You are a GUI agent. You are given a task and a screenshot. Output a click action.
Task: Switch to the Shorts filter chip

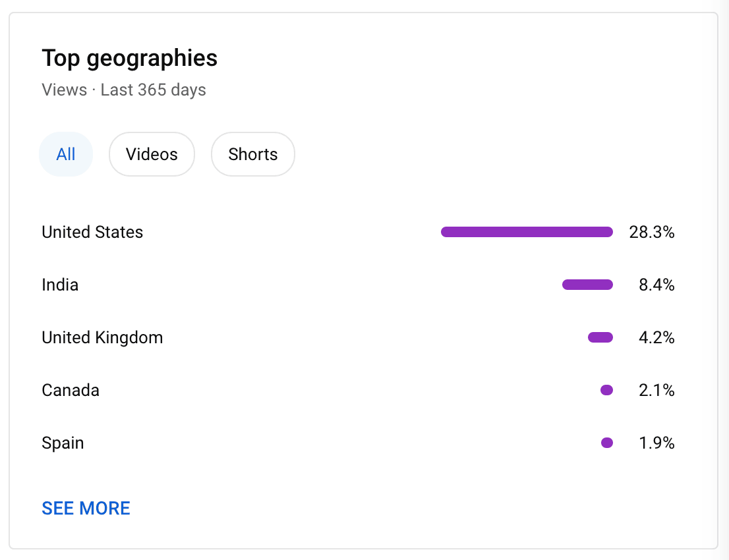pos(253,154)
